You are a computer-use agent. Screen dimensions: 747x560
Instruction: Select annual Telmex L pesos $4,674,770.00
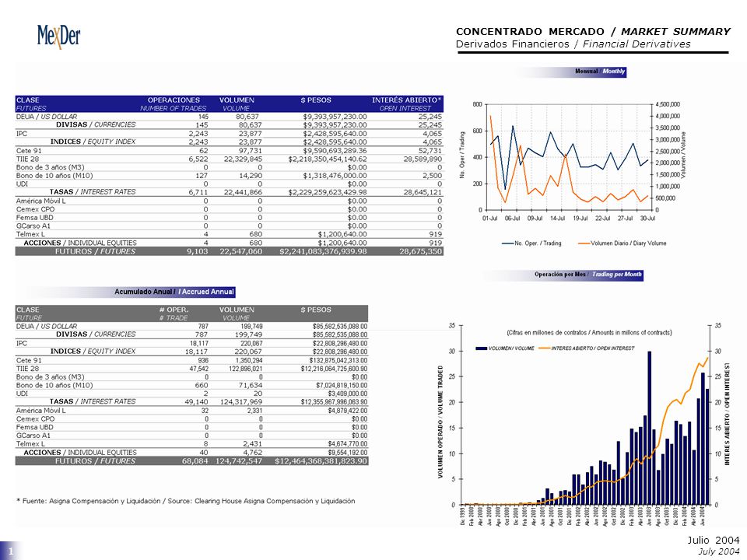348,444
